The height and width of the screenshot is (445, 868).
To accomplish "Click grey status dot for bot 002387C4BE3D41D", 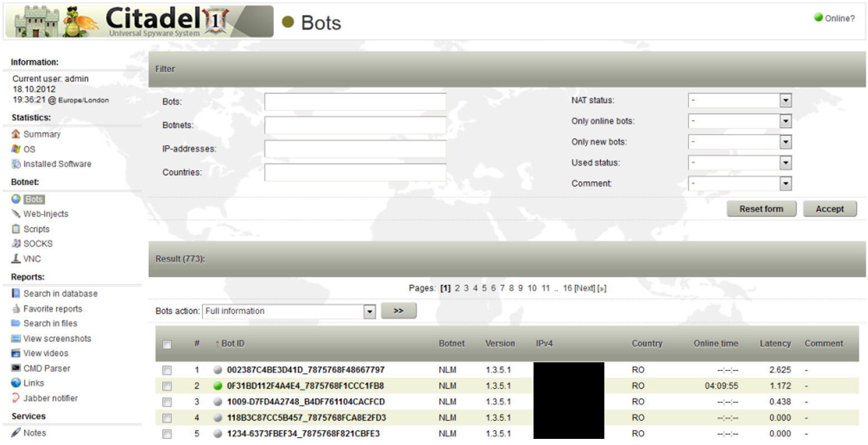I will (218, 370).
